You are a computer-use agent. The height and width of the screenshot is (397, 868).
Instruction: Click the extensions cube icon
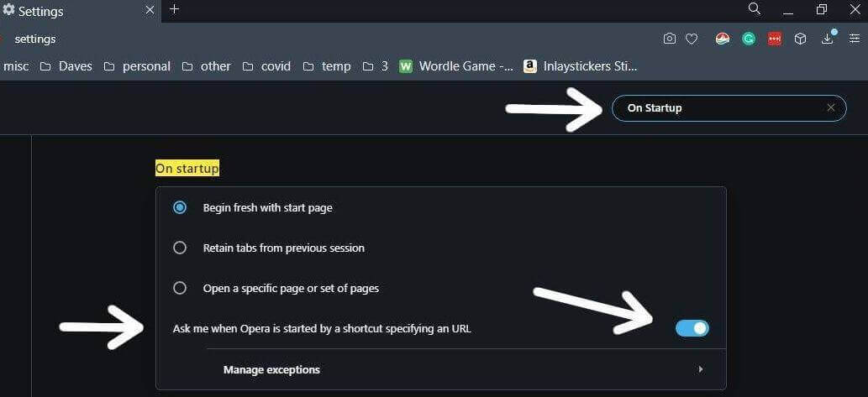coord(800,39)
